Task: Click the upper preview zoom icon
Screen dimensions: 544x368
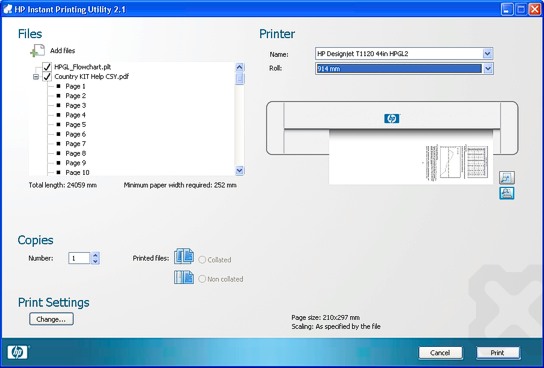Action: coord(507,178)
